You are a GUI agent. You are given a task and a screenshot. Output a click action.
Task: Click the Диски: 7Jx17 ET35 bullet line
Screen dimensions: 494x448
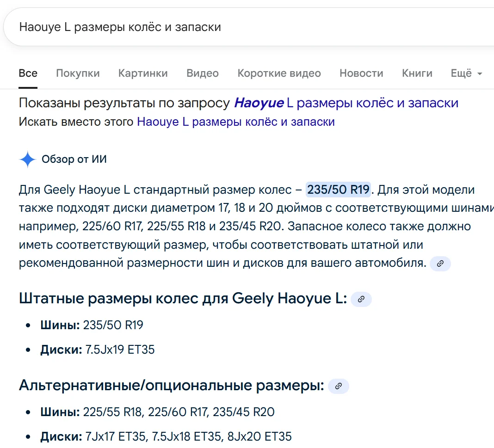(166, 436)
